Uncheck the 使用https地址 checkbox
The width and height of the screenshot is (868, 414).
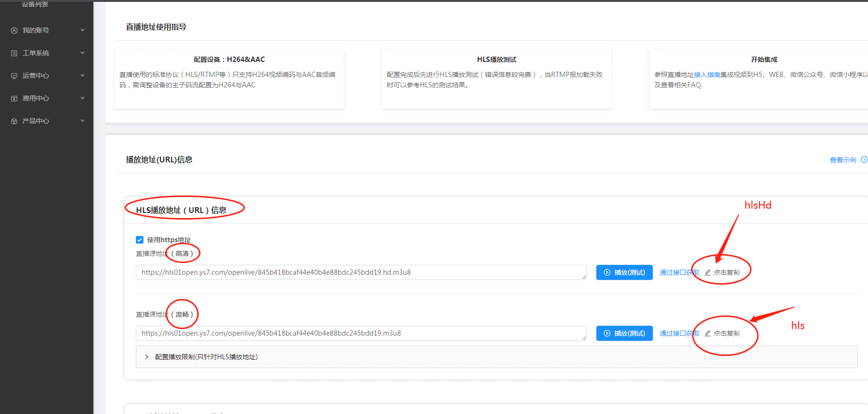pyautogui.click(x=140, y=240)
